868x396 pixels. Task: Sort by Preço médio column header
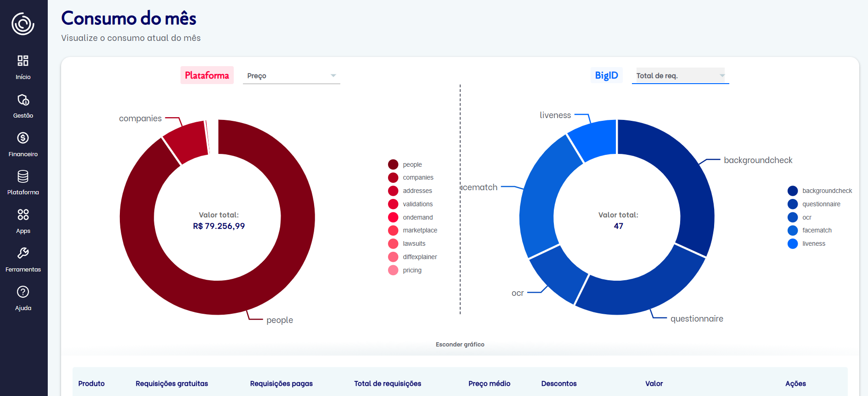[x=490, y=384]
